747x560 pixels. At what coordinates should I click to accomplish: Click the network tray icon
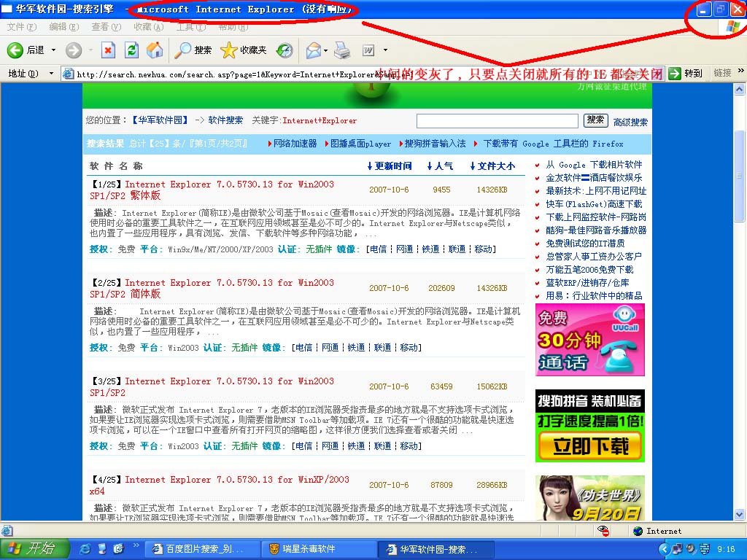click(x=678, y=549)
